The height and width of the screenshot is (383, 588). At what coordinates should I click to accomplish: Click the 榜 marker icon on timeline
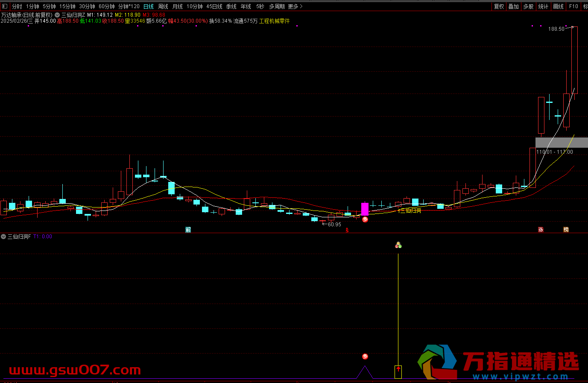coord(566,230)
